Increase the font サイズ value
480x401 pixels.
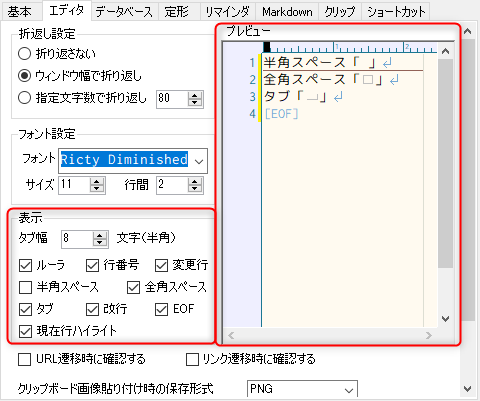pyautogui.click(x=97, y=181)
